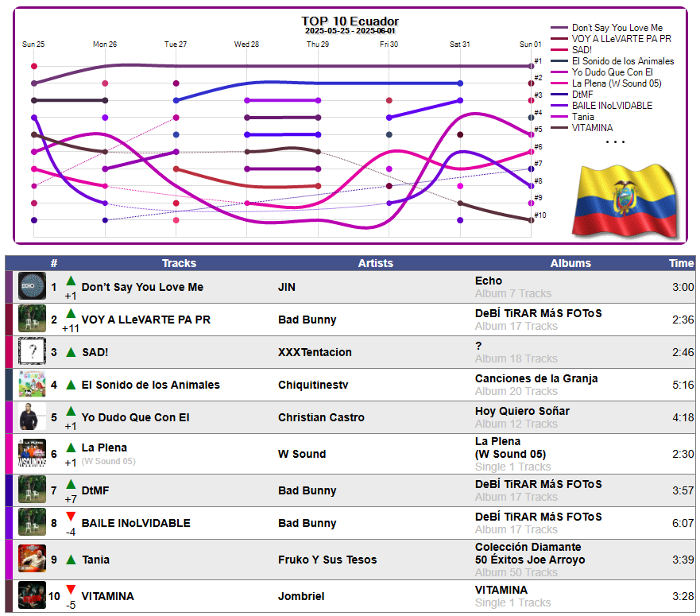Open artist link Christian Castro
This screenshot has height=616, width=700.
(321, 417)
